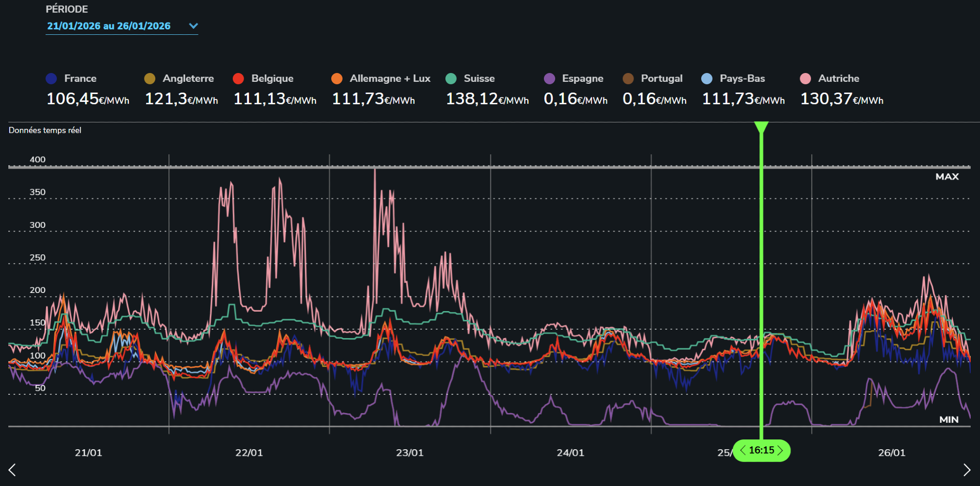Toggle the Angleterre legend color dot
This screenshot has width=980, height=486.
point(150,78)
